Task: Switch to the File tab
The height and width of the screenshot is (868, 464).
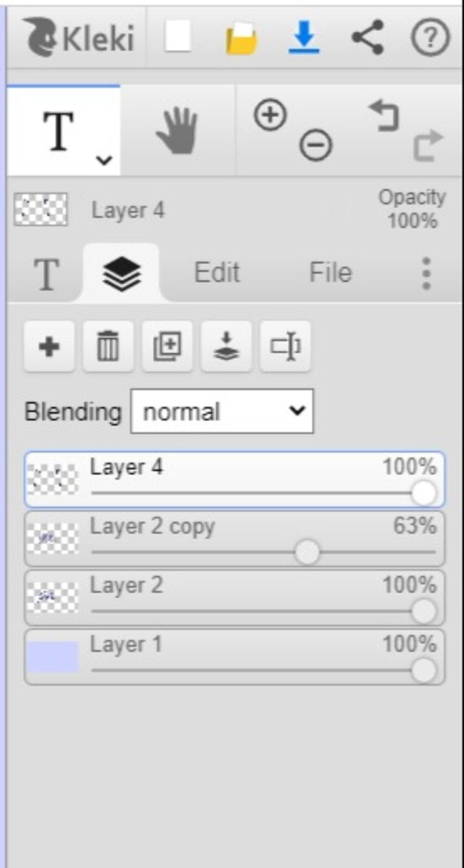Action: 330,273
